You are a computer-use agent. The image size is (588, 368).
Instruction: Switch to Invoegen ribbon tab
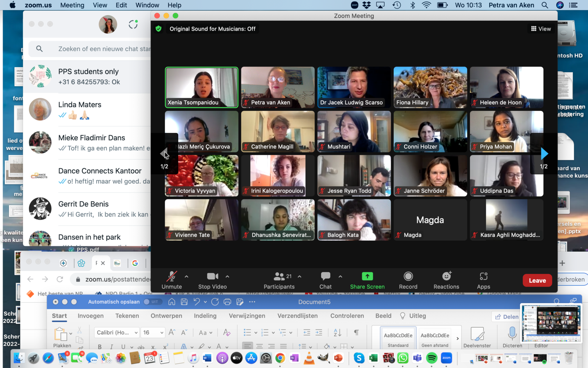90,316
